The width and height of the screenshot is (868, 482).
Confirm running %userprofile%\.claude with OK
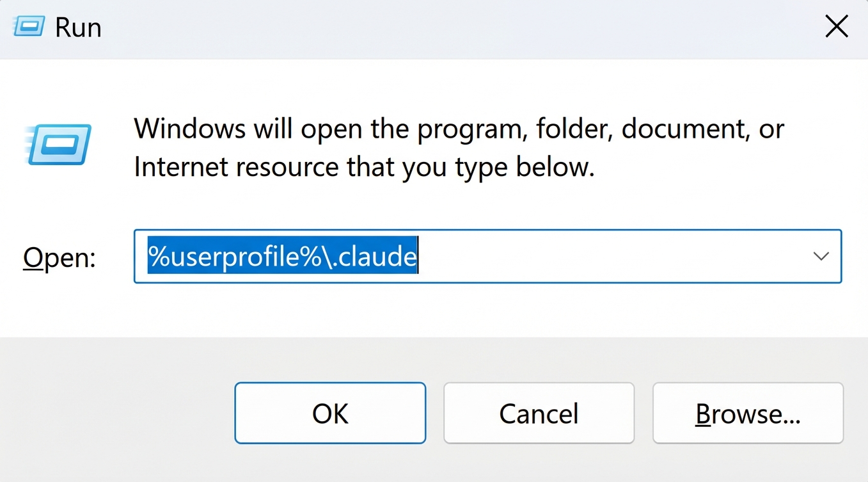[x=329, y=413]
